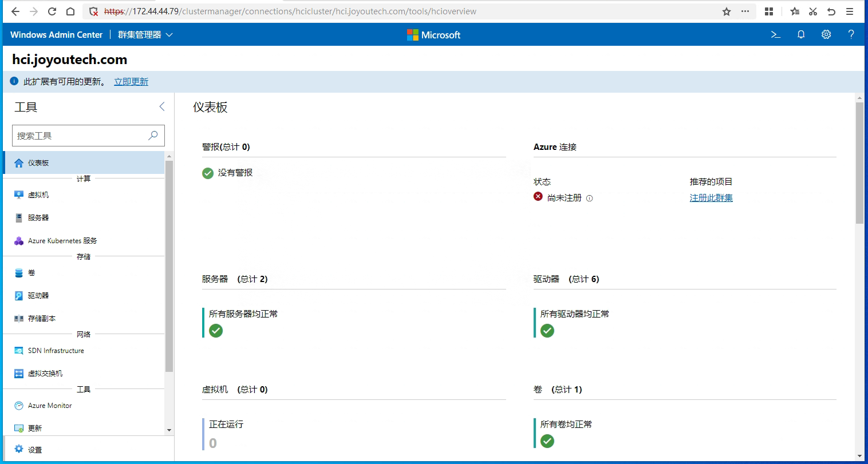Click the help question mark icon

point(851,35)
